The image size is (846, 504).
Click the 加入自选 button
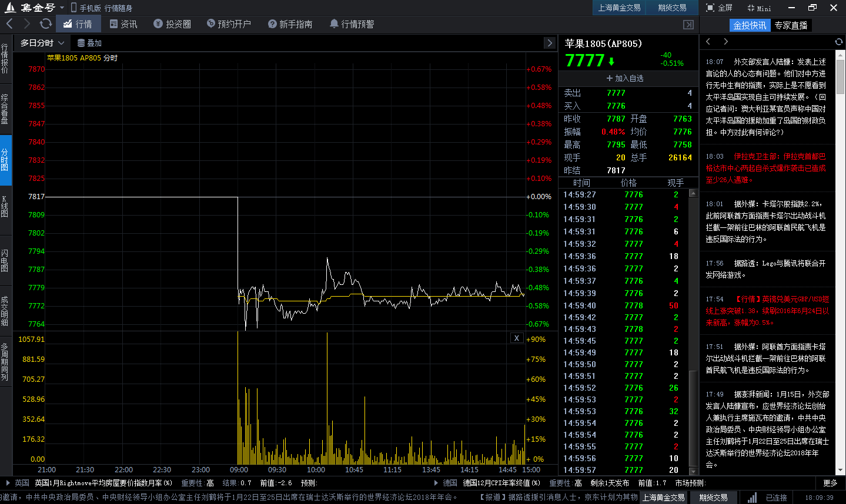(x=625, y=78)
